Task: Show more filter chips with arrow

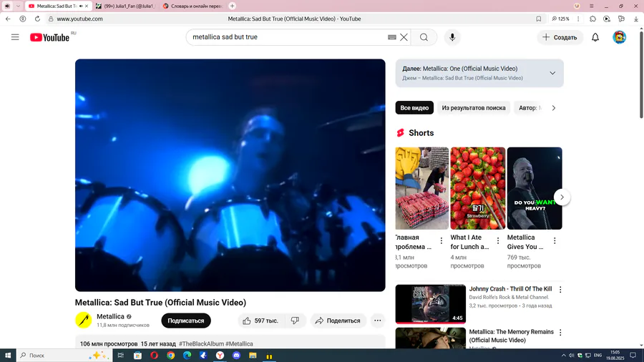Action: click(554, 108)
